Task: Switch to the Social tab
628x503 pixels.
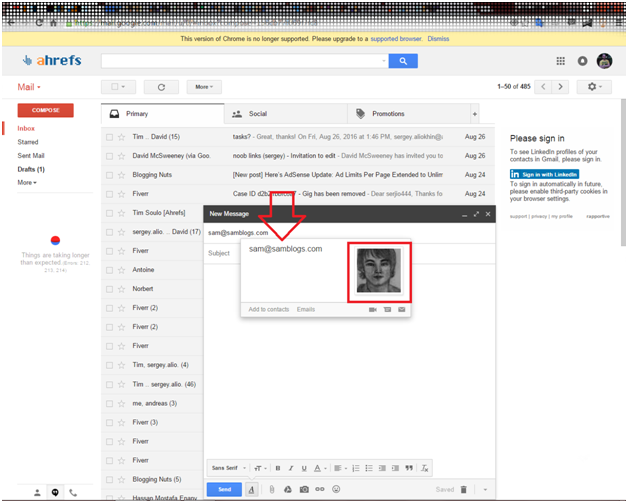Action: [x=286, y=114]
